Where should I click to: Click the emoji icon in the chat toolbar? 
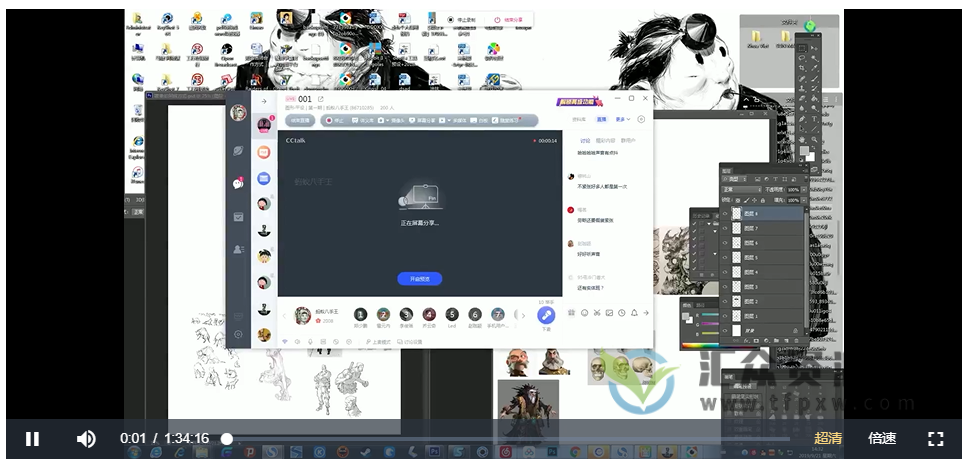[x=585, y=313]
